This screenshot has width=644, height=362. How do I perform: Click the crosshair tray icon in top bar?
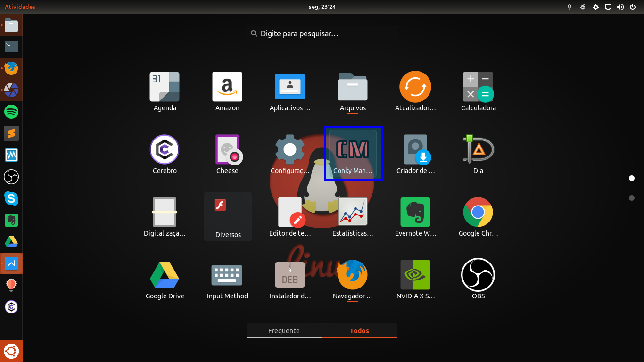(x=596, y=7)
